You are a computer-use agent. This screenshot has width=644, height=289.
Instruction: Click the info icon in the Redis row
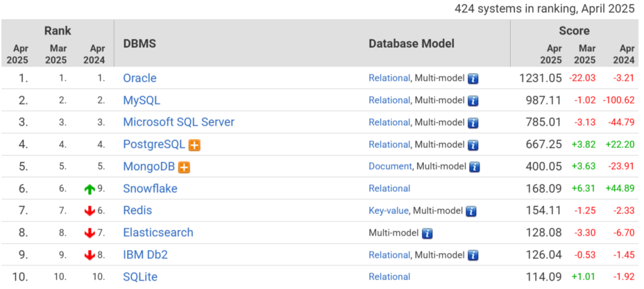pos(470,211)
